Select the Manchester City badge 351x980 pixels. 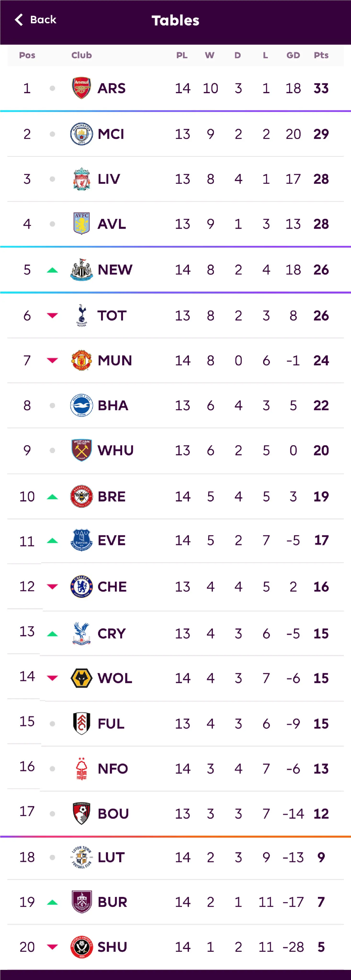tap(81, 134)
